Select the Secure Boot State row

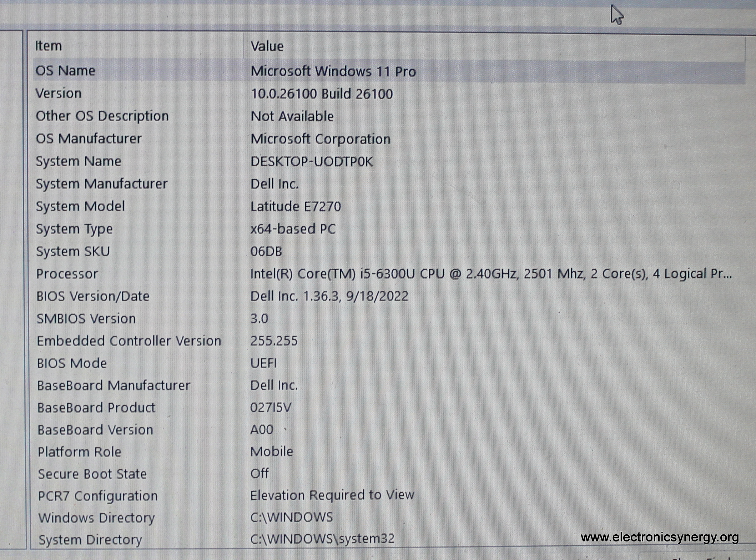pyautogui.click(x=92, y=474)
